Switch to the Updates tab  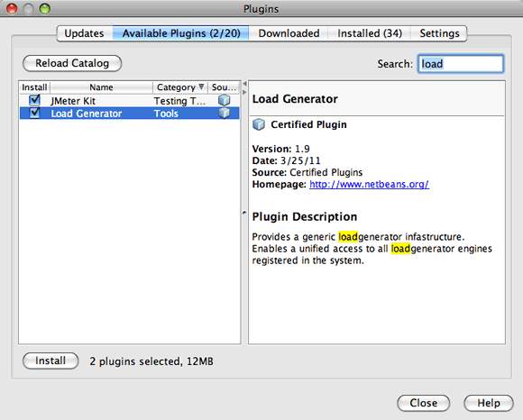pyautogui.click(x=84, y=33)
